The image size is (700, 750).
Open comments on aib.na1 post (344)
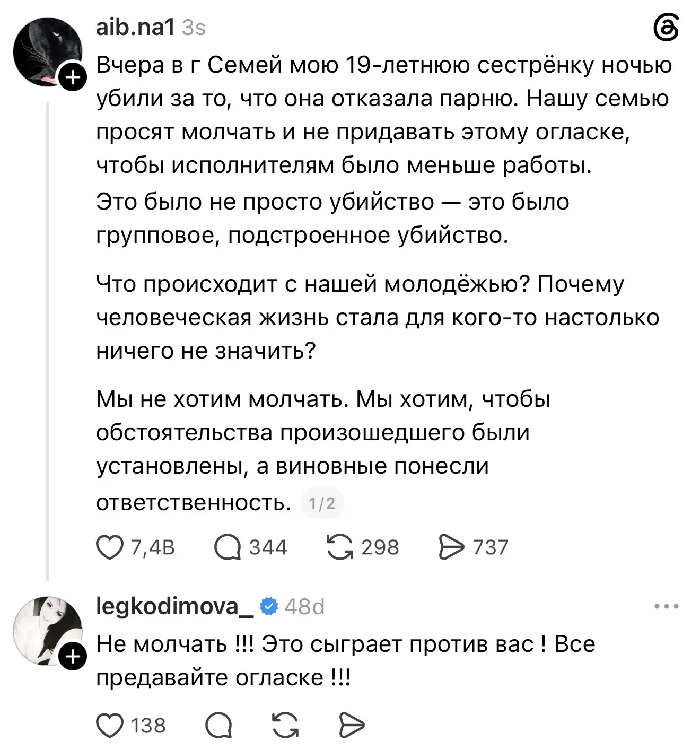point(227,547)
